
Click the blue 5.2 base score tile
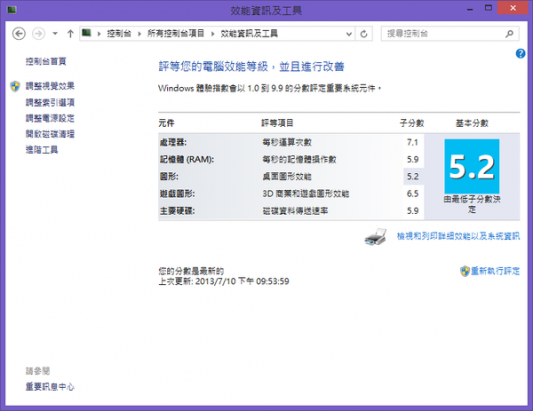click(472, 166)
